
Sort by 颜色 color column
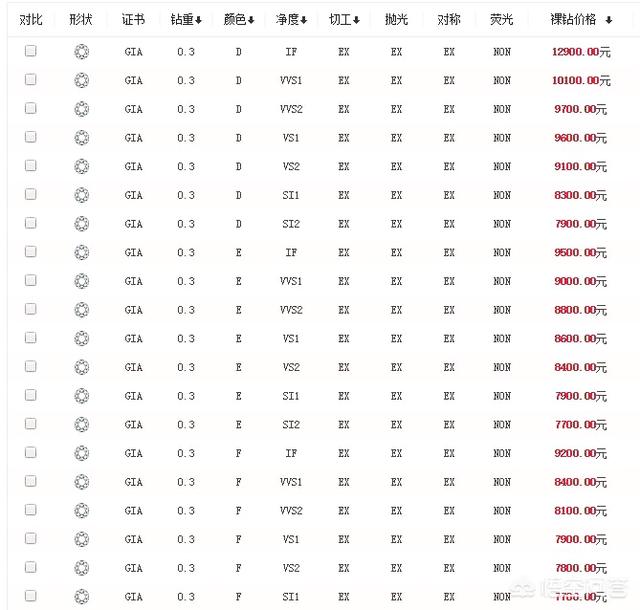(x=239, y=20)
